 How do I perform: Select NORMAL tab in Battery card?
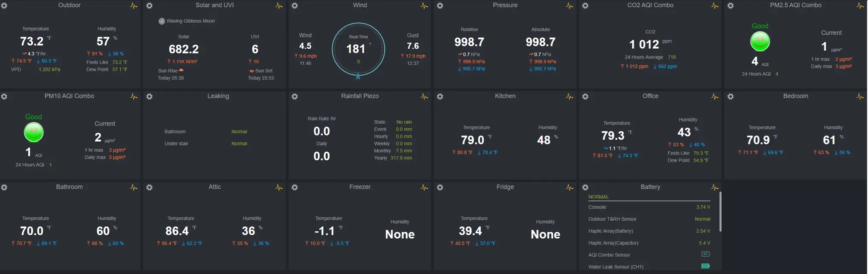click(x=599, y=197)
